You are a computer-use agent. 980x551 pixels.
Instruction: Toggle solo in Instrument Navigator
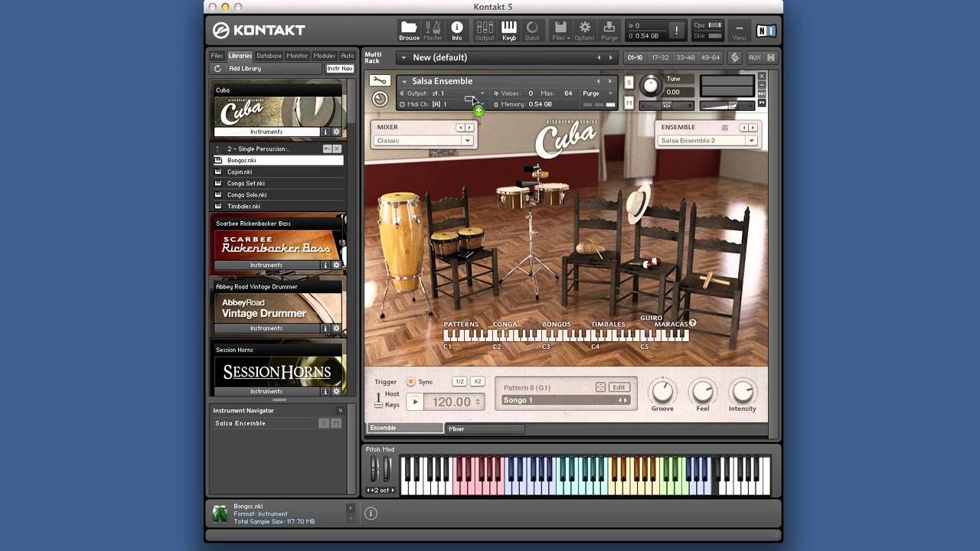coord(324,423)
